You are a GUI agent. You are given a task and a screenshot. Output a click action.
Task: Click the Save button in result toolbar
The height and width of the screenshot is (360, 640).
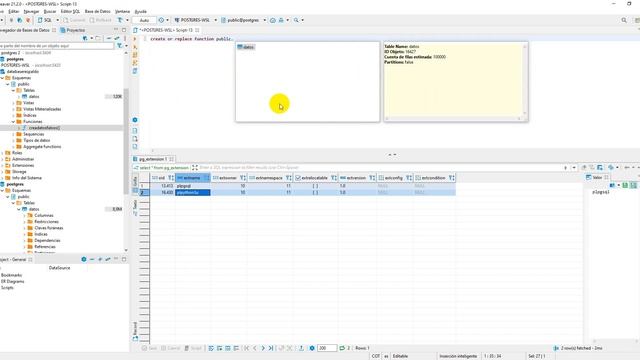coord(149,348)
